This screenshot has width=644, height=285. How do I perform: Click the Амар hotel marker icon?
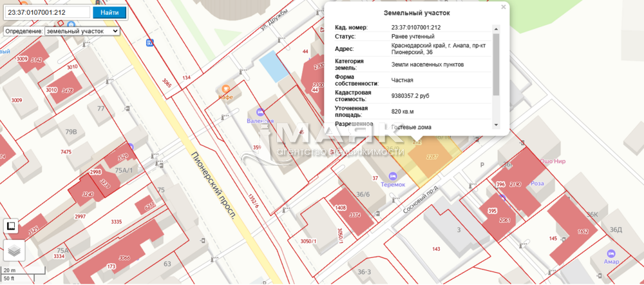point(610,253)
